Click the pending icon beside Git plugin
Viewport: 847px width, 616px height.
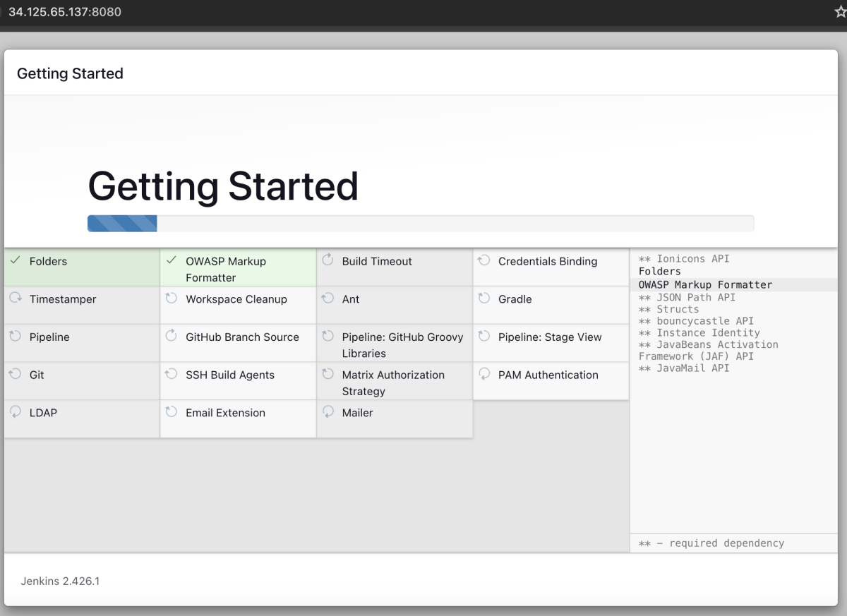pos(15,375)
